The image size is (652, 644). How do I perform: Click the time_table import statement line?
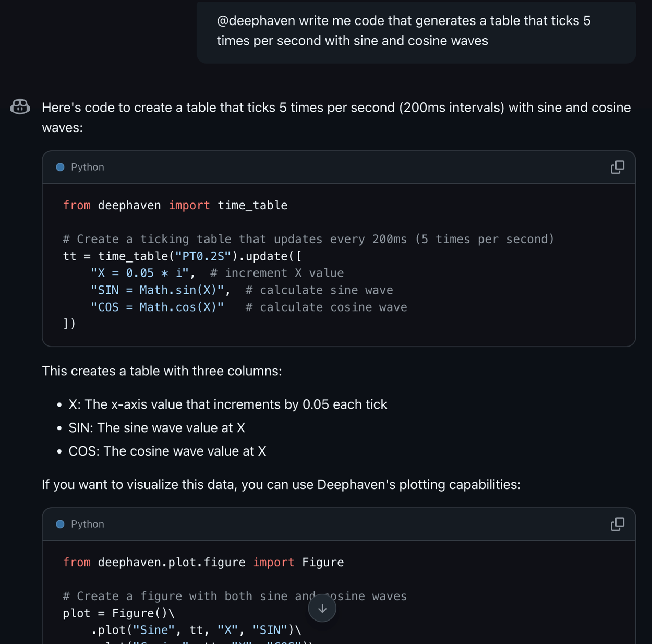point(175,205)
